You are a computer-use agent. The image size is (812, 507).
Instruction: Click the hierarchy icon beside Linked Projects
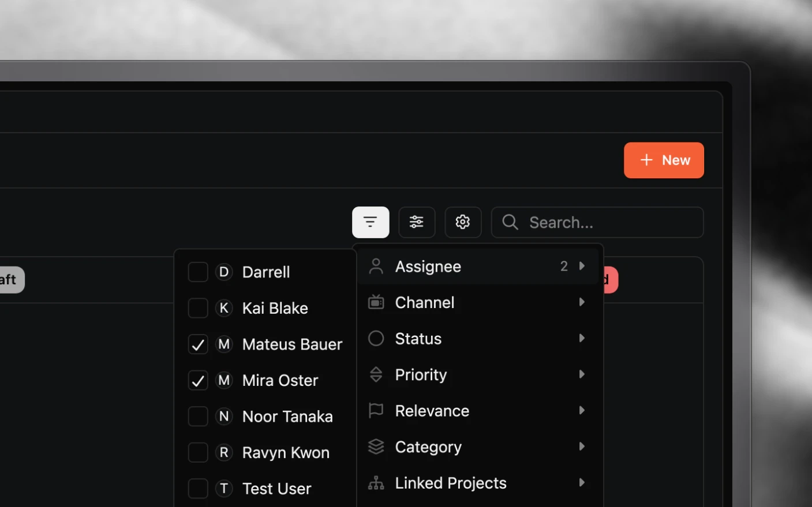click(376, 483)
